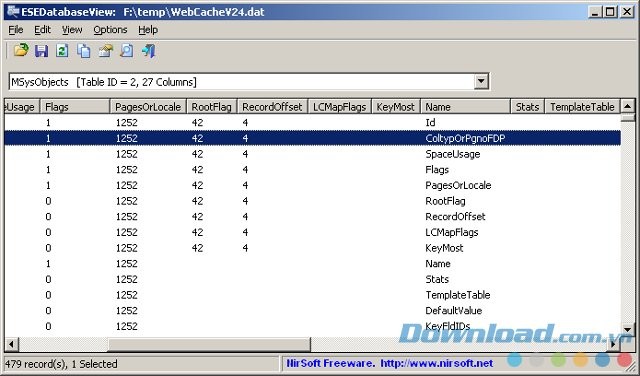Open the Edit menu
The image size is (640, 376).
coord(42,30)
